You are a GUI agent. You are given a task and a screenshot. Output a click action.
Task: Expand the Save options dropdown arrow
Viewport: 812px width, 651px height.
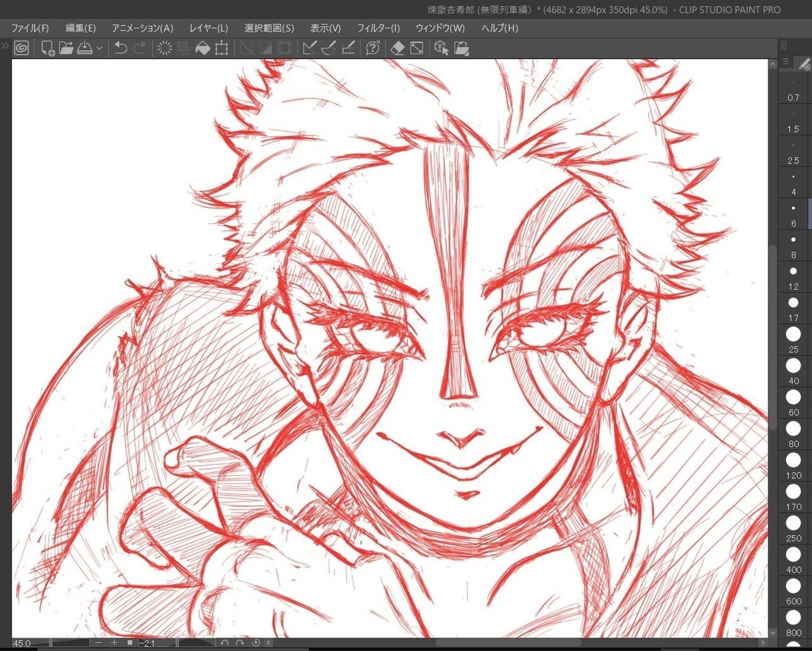[x=100, y=48]
